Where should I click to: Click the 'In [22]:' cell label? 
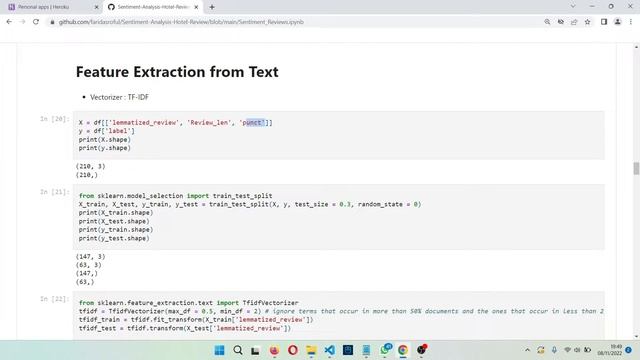pyautogui.click(x=55, y=299)
